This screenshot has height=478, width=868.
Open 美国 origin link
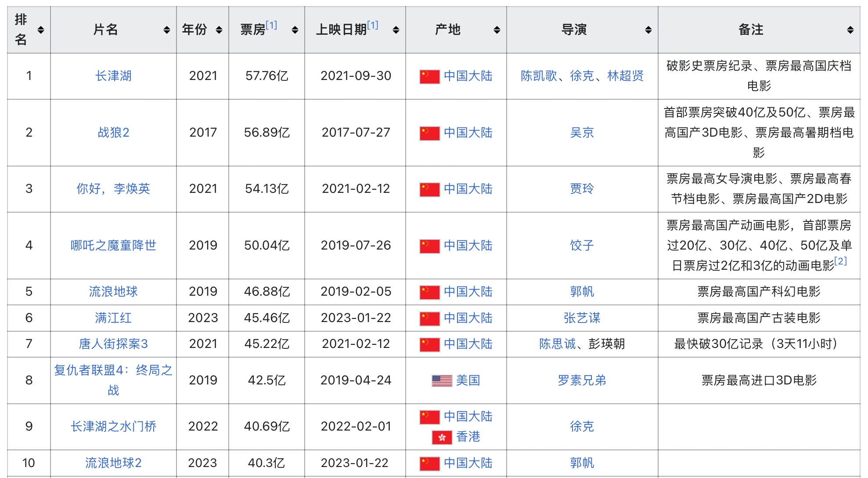pos(468,380)
